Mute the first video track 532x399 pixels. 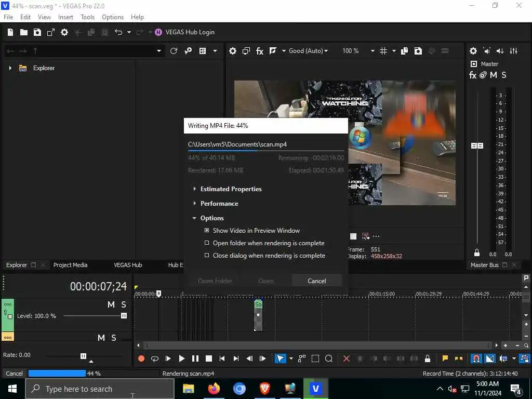pos(111,304)
